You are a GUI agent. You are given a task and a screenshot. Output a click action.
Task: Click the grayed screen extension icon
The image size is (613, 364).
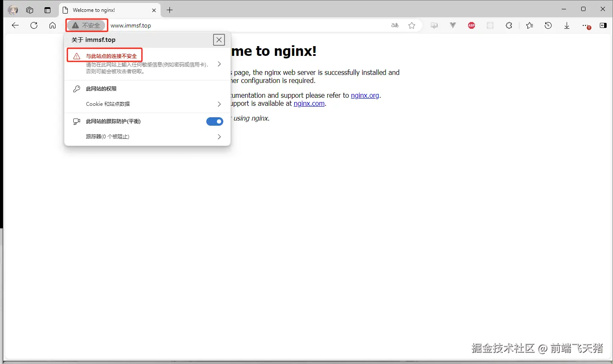tap(434, 25)
